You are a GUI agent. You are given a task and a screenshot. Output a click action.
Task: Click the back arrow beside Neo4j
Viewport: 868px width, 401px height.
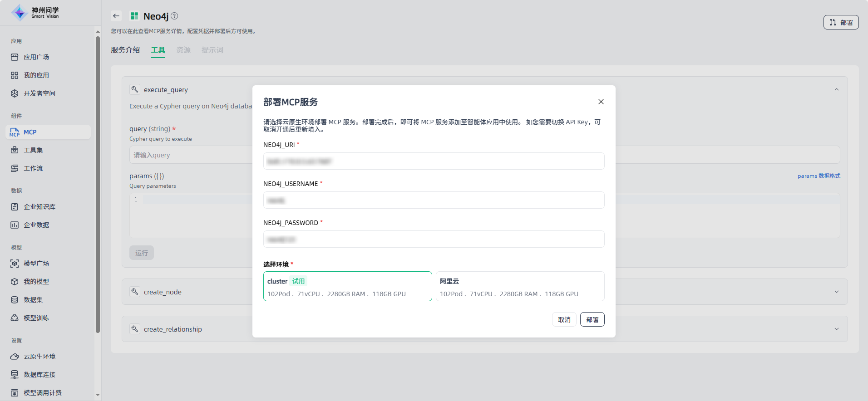click(x=116, y=16)
